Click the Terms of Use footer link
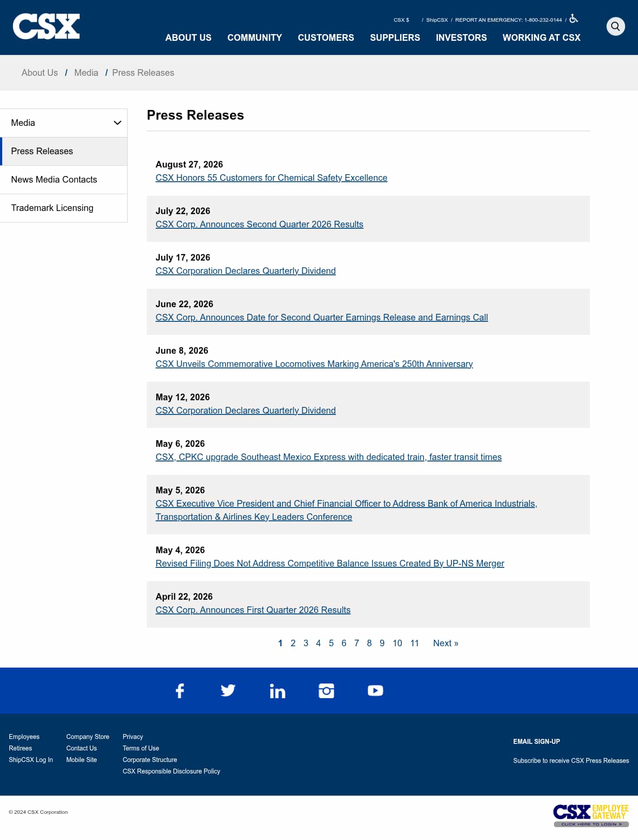Image resolution: width=638 pixels, height=840 pixels. 141,748
